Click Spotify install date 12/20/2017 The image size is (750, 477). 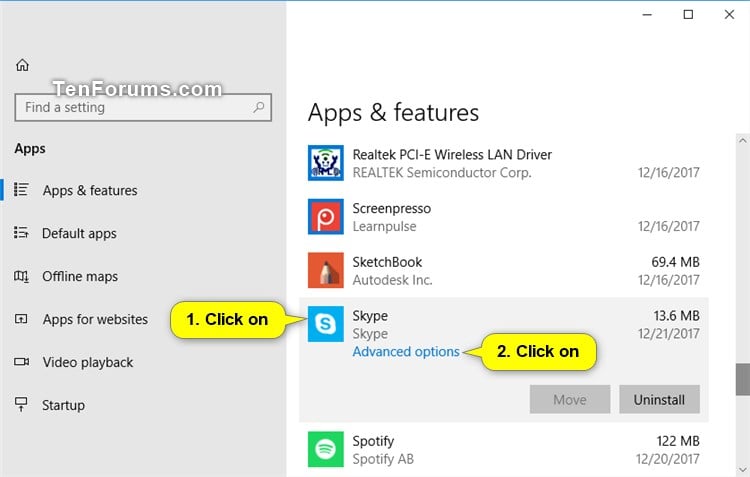click(668, 459)
